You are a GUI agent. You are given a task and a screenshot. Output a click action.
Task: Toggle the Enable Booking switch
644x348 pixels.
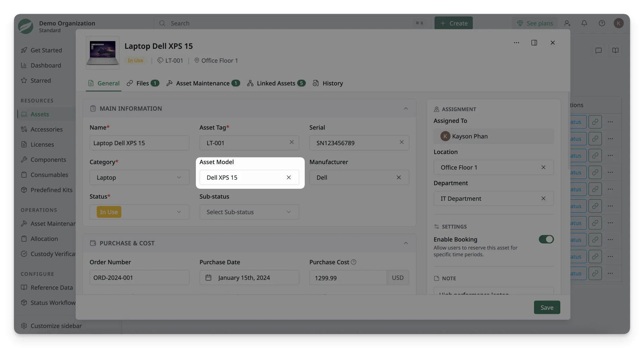tap(546, 239)
